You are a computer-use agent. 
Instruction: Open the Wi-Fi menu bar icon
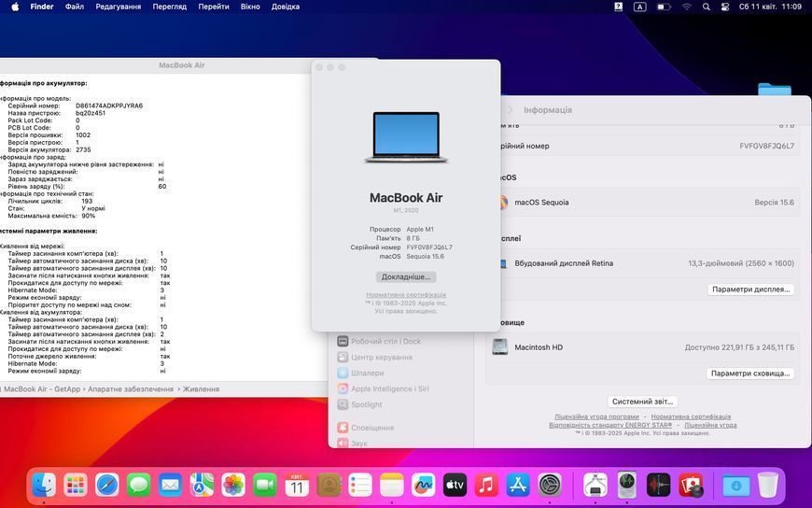click(x=687, y=7)
